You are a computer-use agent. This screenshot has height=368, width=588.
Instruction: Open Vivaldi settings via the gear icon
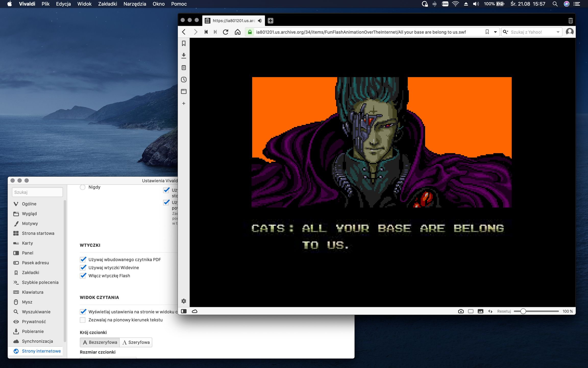pyautogui.click(x=184, y=301)
